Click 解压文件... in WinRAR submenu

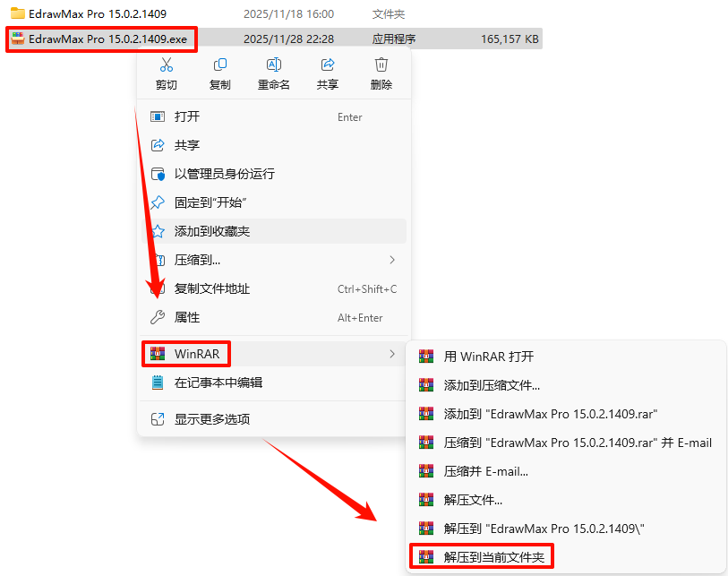(x=566, y=500)
